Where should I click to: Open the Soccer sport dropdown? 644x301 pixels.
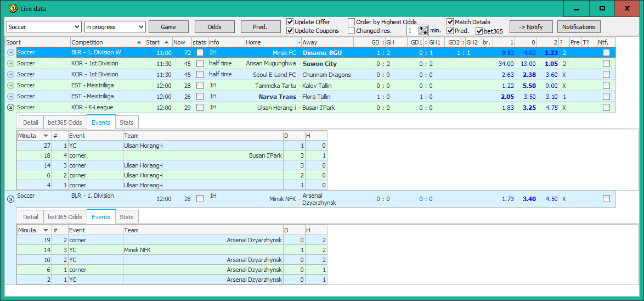[76, 27]
